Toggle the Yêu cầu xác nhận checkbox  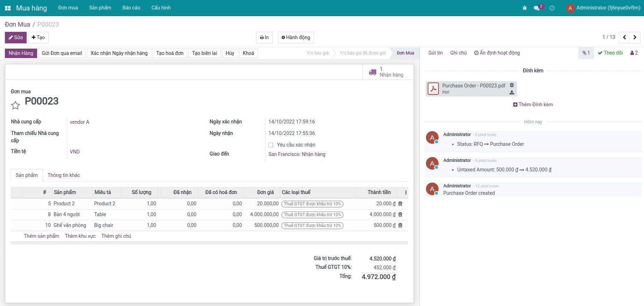pyautogui.click(x=271, y=145)
